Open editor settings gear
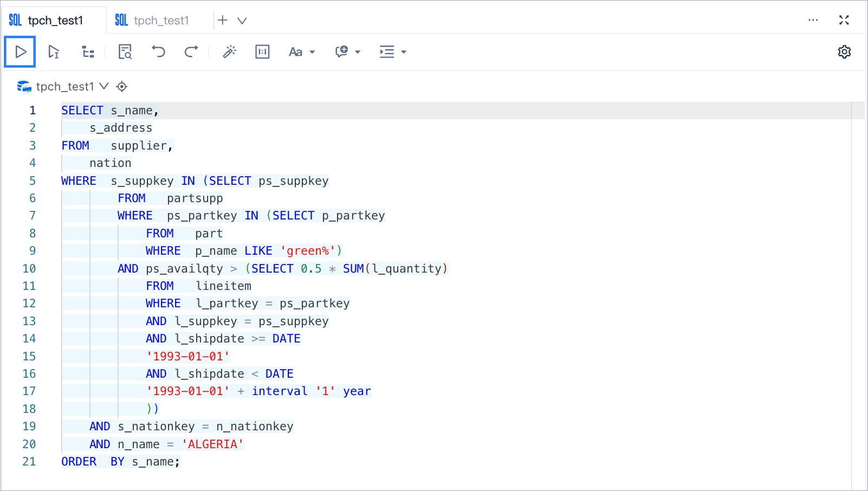This screenshot has height=491, width=868. [x=844, y=52]
